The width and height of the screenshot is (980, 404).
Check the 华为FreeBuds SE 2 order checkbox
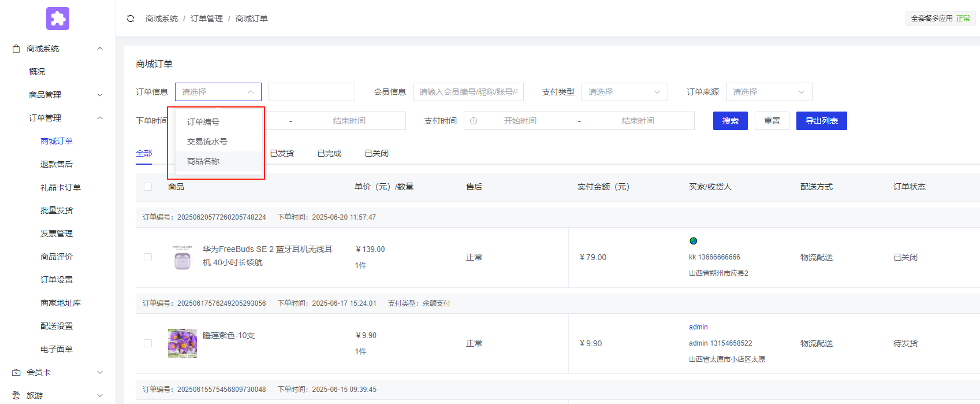(x=148, y=257)
